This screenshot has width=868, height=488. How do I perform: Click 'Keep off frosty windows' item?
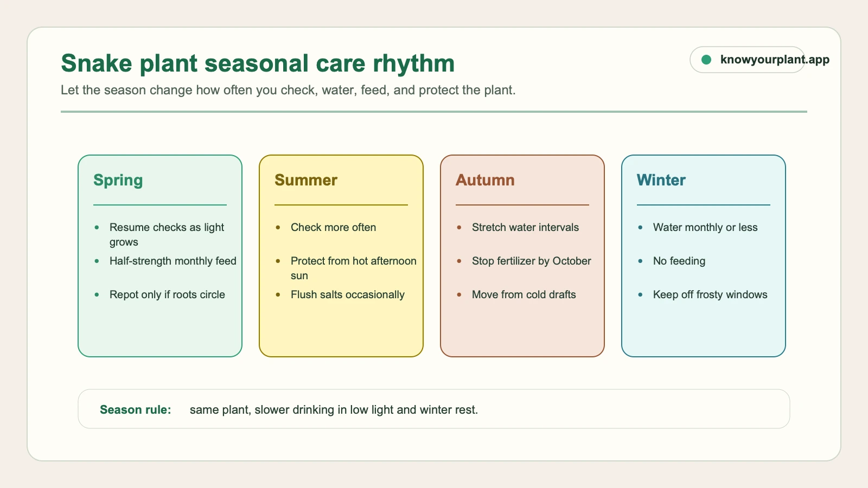(710, 294)
